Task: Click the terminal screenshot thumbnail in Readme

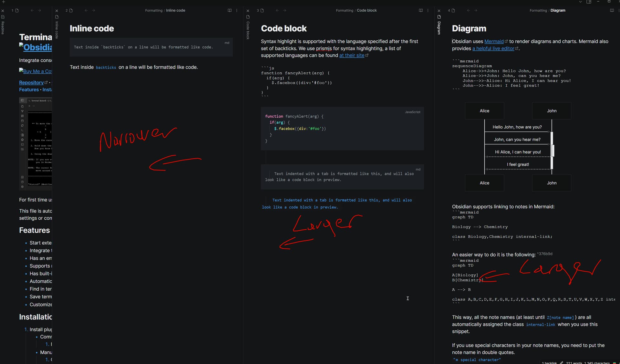Action: pos(36,144)
